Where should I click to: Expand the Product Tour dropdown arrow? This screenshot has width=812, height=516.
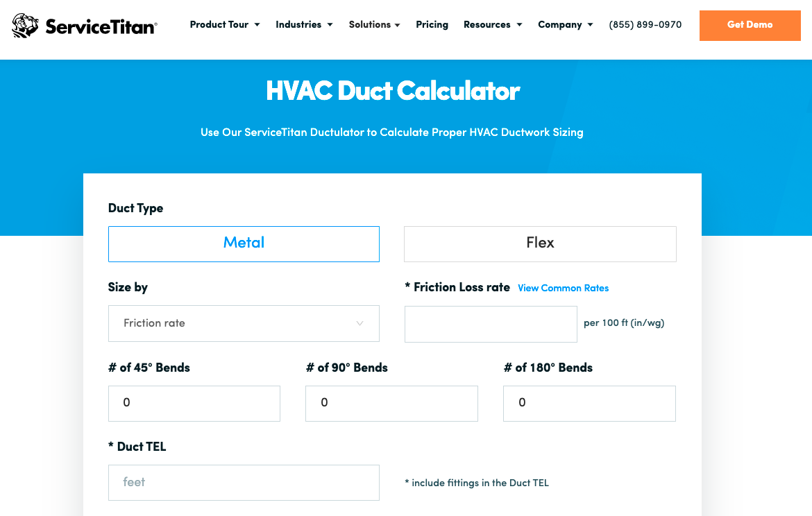(257, 24)
